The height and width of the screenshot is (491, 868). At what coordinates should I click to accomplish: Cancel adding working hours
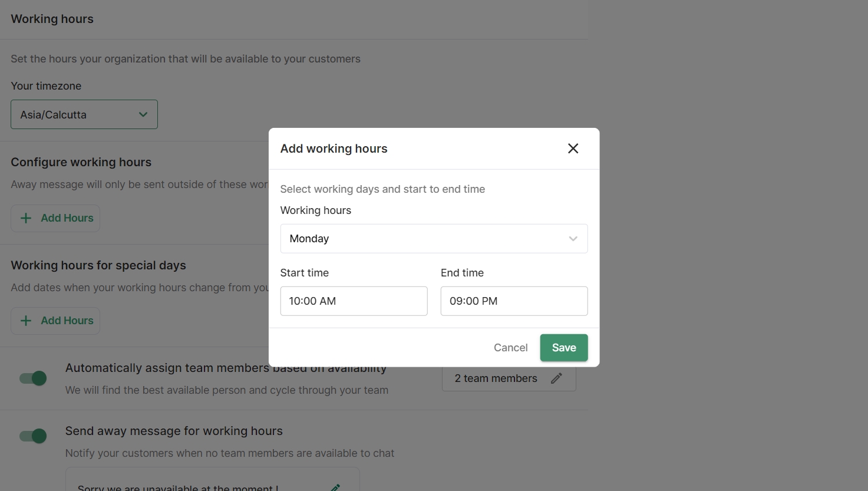[510, 348]
